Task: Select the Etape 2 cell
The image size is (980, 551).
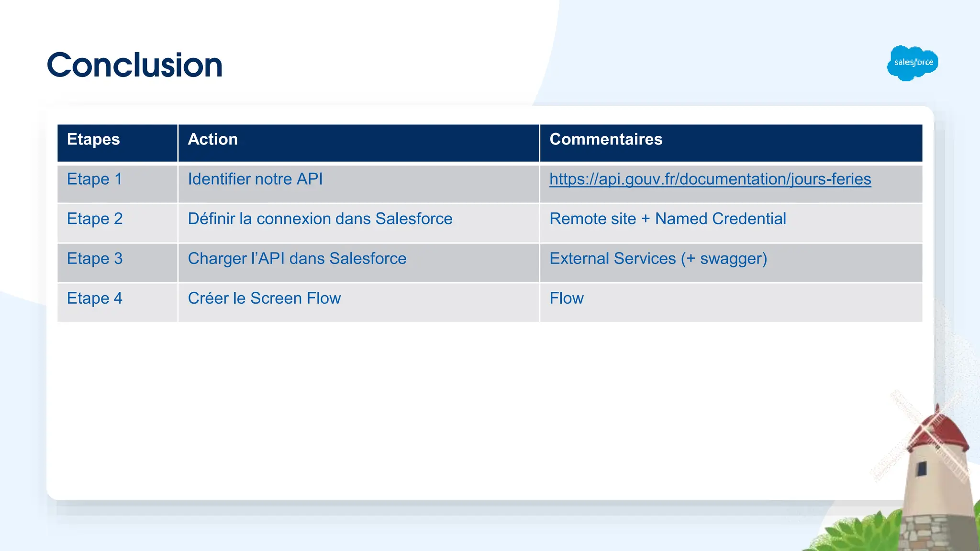Action: 117,223
